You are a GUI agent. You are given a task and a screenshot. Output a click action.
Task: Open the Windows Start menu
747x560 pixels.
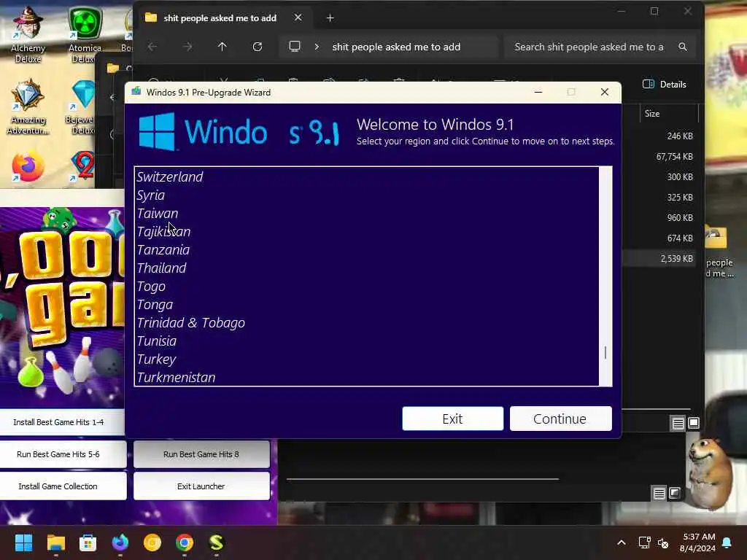(23, 542)
